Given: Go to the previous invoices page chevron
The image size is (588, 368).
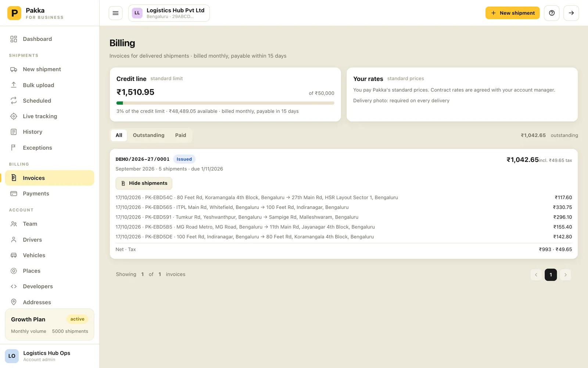Looking at the screenshot, I should (536, 275).
